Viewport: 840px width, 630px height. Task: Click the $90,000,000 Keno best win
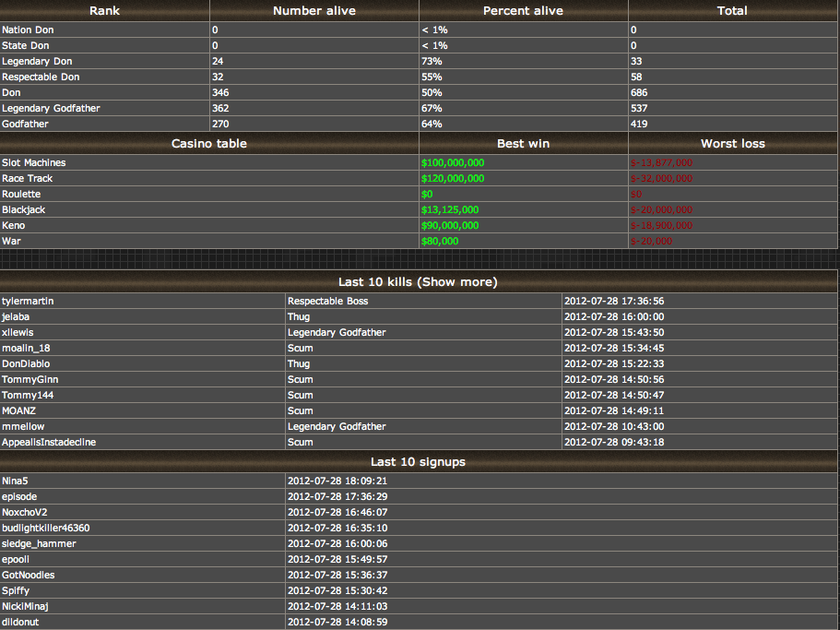tap(450, 226)
